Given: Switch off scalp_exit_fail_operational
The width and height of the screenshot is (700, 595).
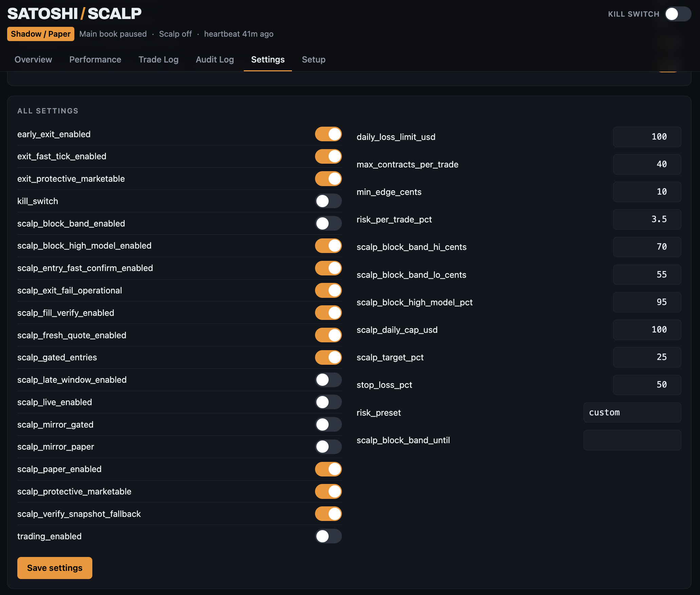Looking at the screenshot, I should (x=328, y=290).
